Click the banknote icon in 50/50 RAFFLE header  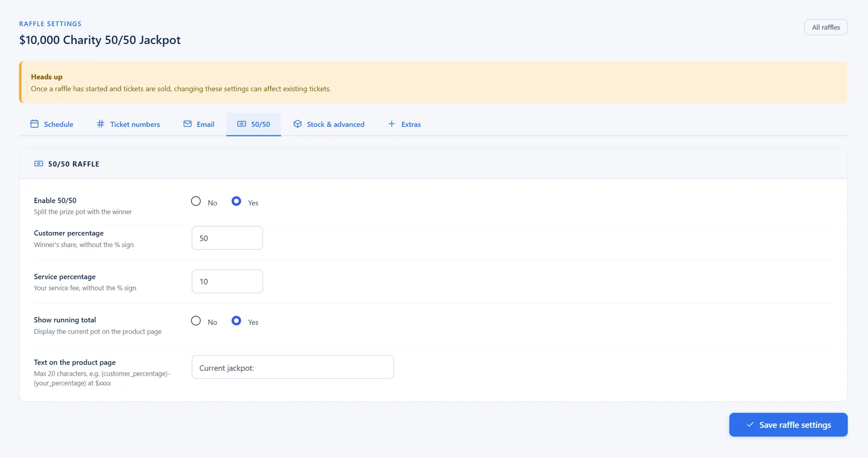pos(39,164)
